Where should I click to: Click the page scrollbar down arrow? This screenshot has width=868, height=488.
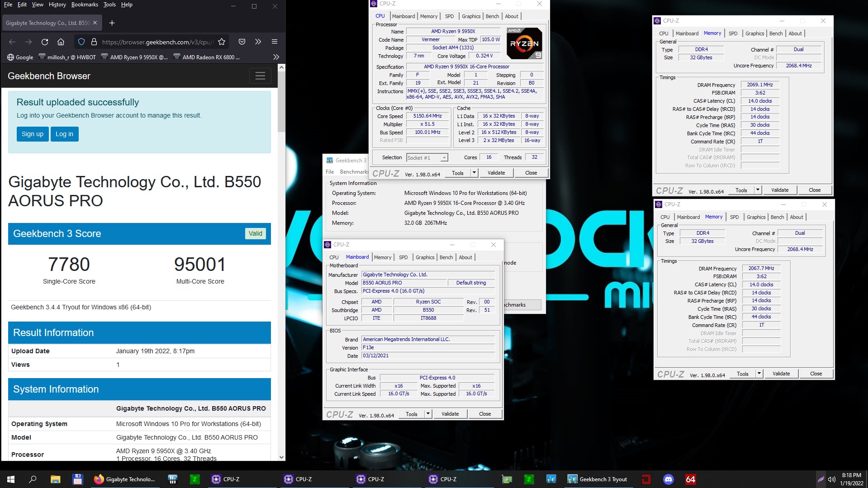(281, 457)
